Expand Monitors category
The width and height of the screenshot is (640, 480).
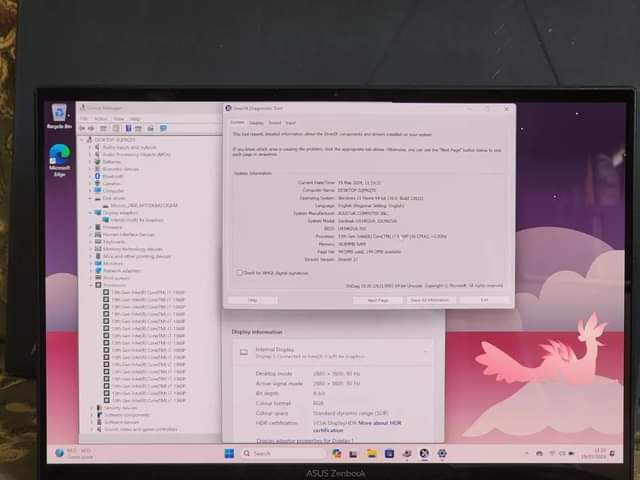pos(90,263)
